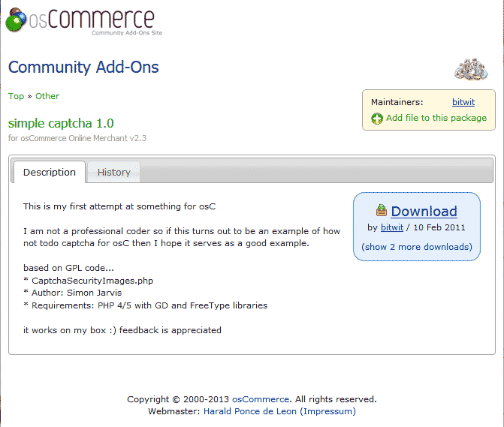
Task: Open Harald Ponce de Leon webmaster link
Action: 250,411
